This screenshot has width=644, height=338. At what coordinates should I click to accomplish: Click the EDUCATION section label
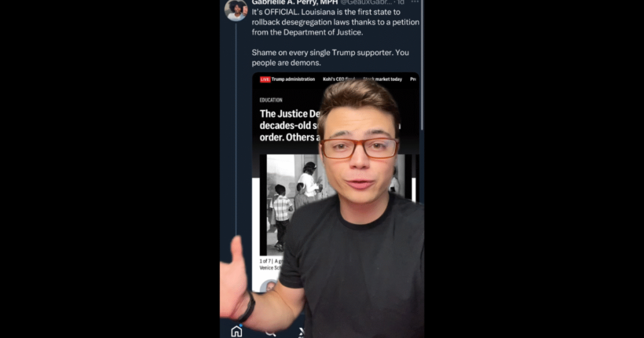point(270,100)
